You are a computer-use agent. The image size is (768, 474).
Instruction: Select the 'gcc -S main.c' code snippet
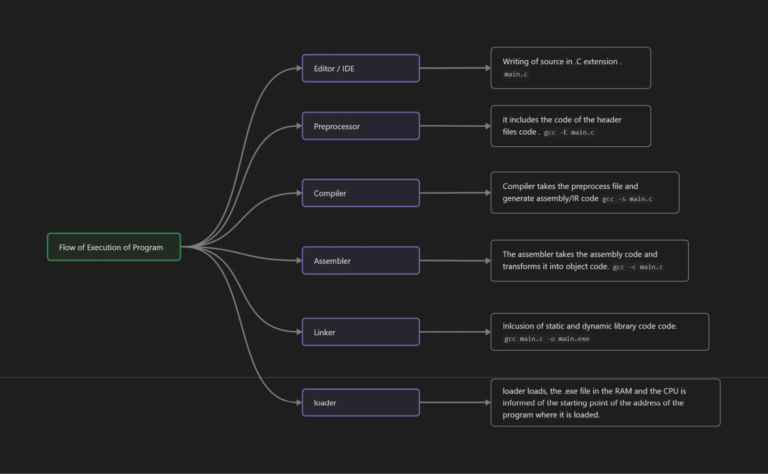[x=627, y=200]
